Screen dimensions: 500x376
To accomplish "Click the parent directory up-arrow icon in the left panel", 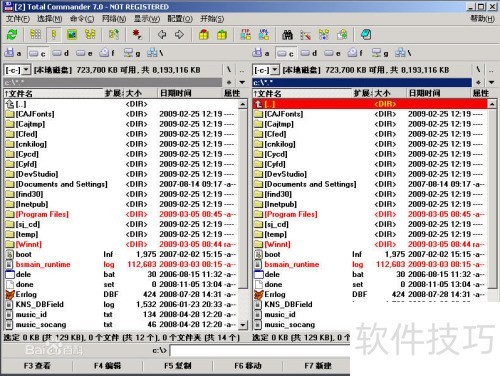I will point(10,104).
